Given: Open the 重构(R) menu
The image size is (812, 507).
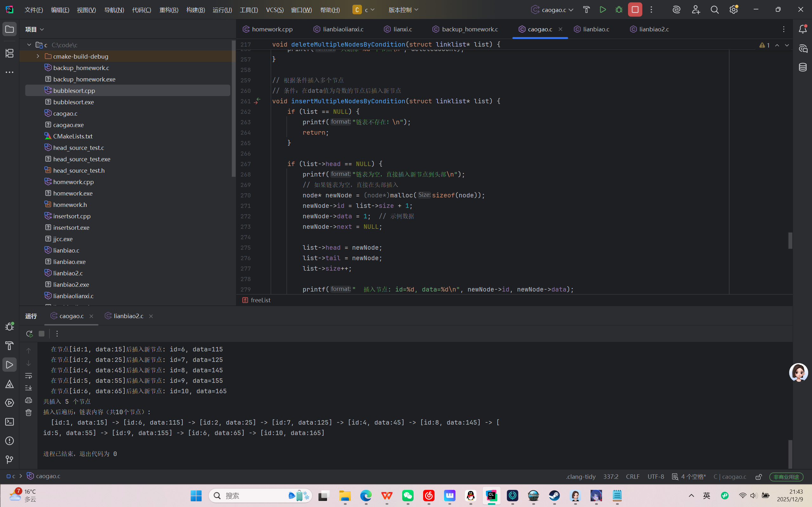Looking at the screenshot, I should (169, 10).
